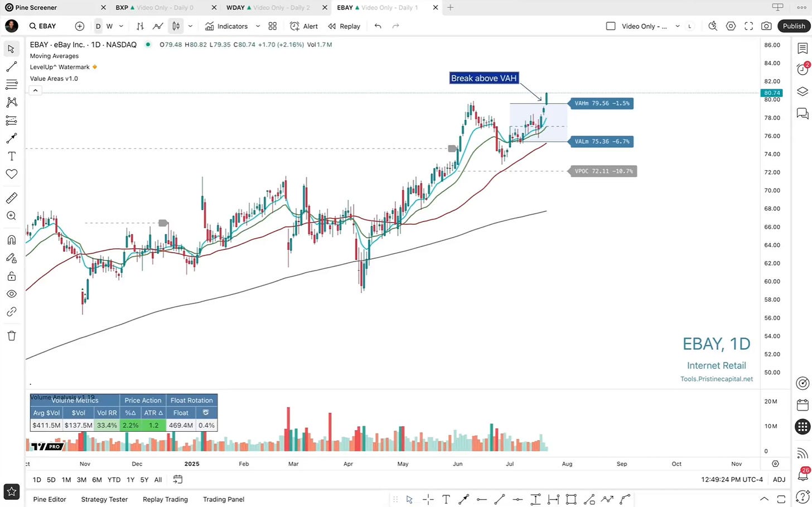Screen dimensions: 812x507
Task: Toggle stay in drawing mode
Action: (x=11, y=258)
